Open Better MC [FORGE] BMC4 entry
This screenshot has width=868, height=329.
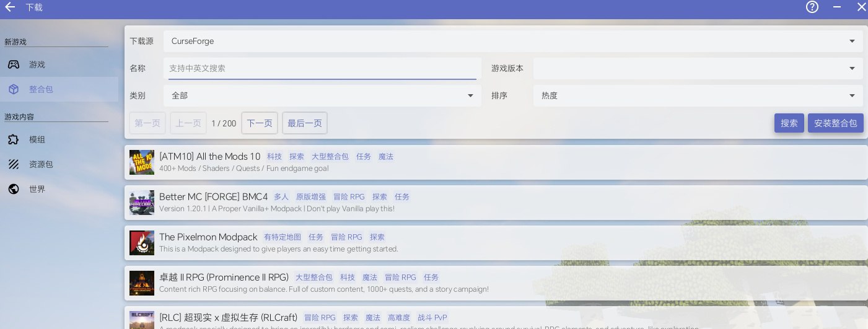[213, 197]
